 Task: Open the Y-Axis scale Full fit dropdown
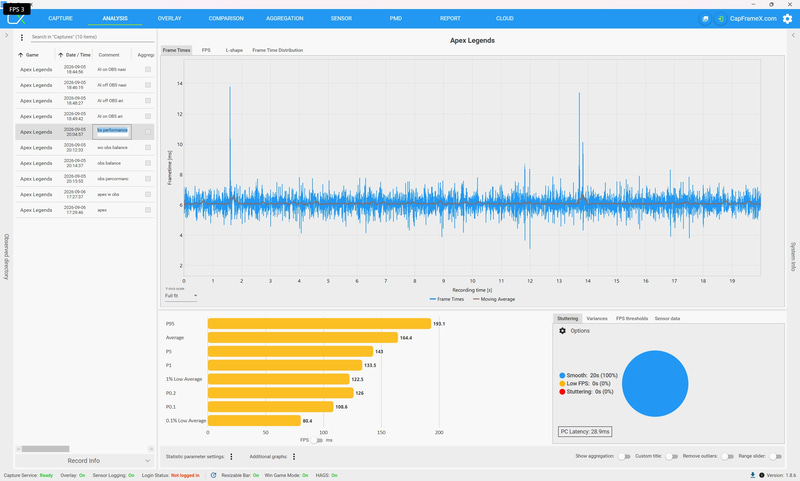pos(181,296)
